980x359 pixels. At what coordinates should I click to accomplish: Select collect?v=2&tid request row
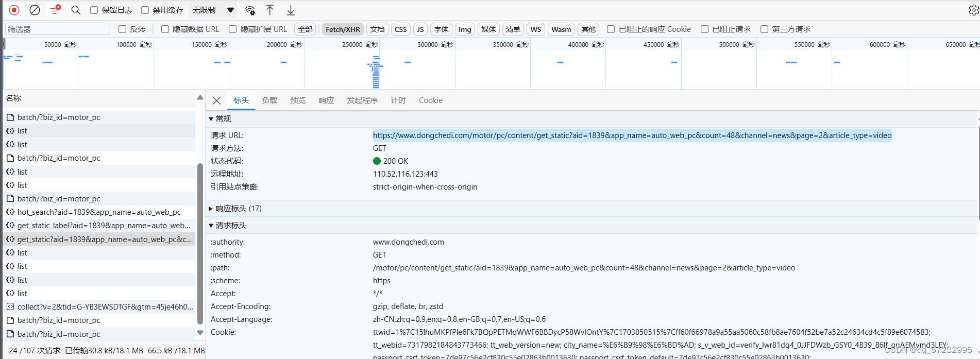pyautogui.click(x=99, y=307)
